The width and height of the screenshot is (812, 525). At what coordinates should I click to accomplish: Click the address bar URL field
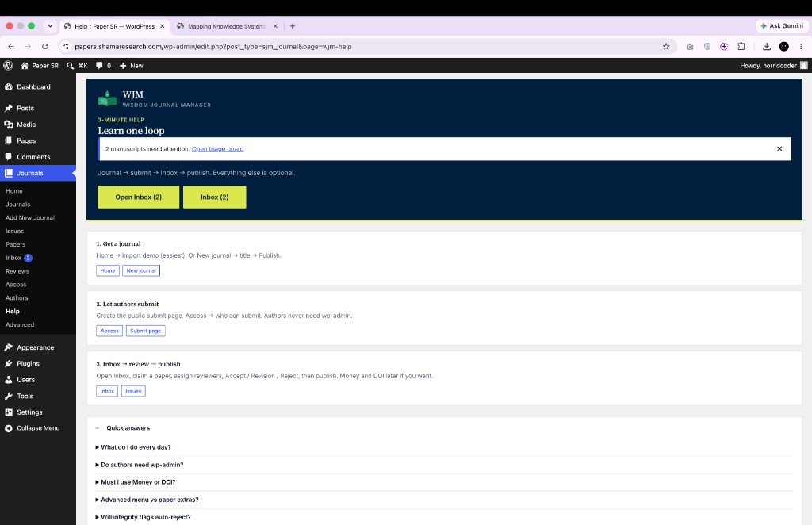(x=367, y=47)
